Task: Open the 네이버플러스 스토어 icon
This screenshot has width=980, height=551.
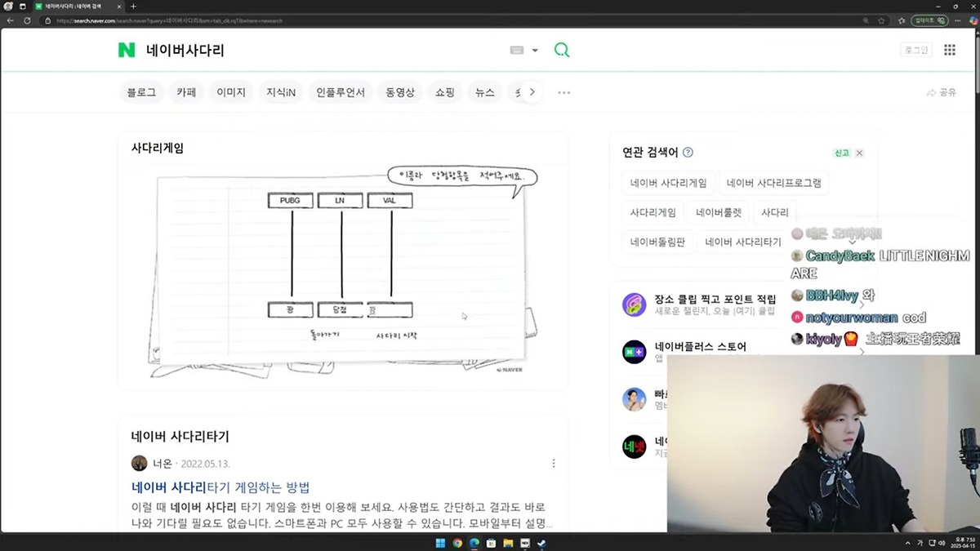Action: (x=635, y=352)
